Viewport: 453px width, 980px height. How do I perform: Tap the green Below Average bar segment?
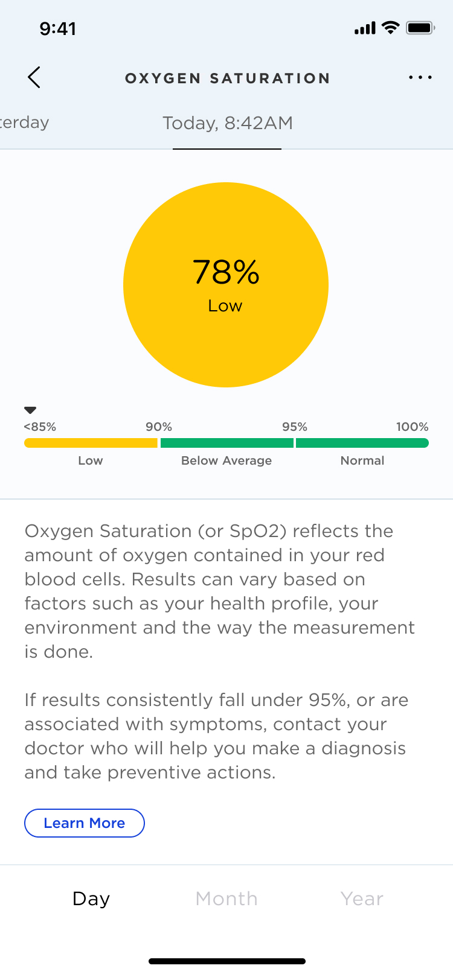click(x=227, y=443)
